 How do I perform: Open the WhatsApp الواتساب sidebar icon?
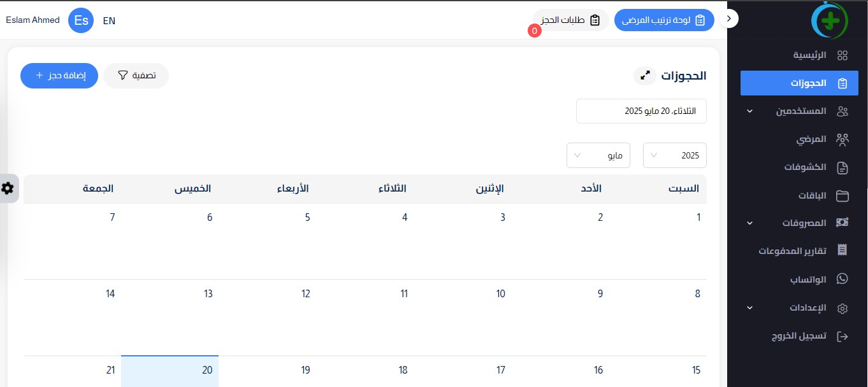pyautogui.click(x=843, y=279)
